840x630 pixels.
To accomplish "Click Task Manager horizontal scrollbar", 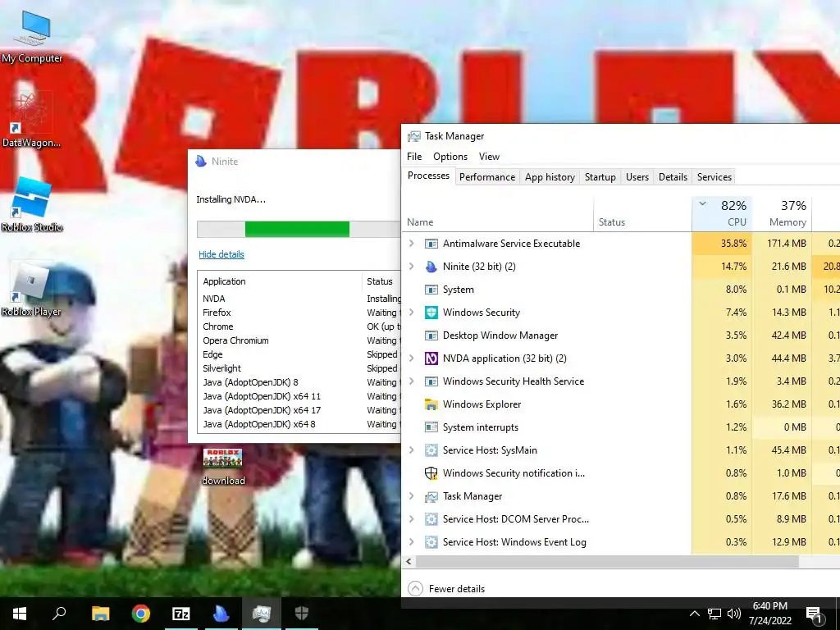I will pyautogui.click(x=607, y=561).
